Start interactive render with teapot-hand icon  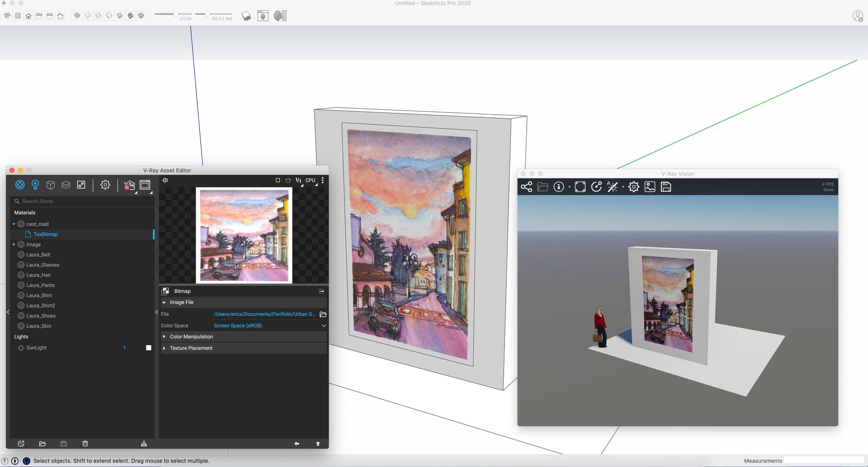(x=129, y=185)
